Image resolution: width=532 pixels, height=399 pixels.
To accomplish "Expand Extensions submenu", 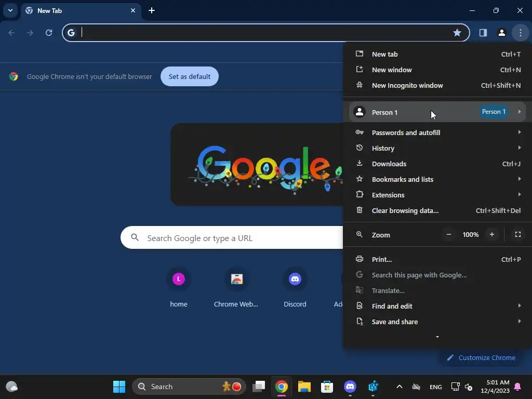I will [437, 195].
